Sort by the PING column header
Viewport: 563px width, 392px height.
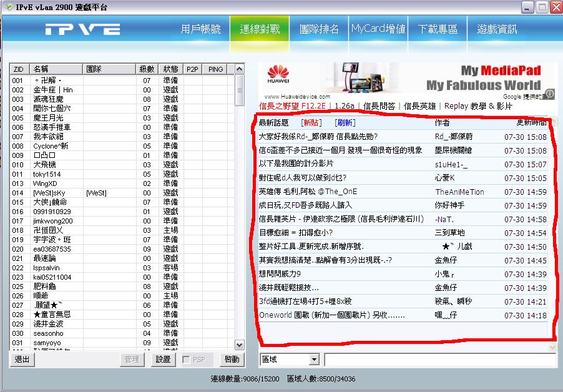point(215,69)
